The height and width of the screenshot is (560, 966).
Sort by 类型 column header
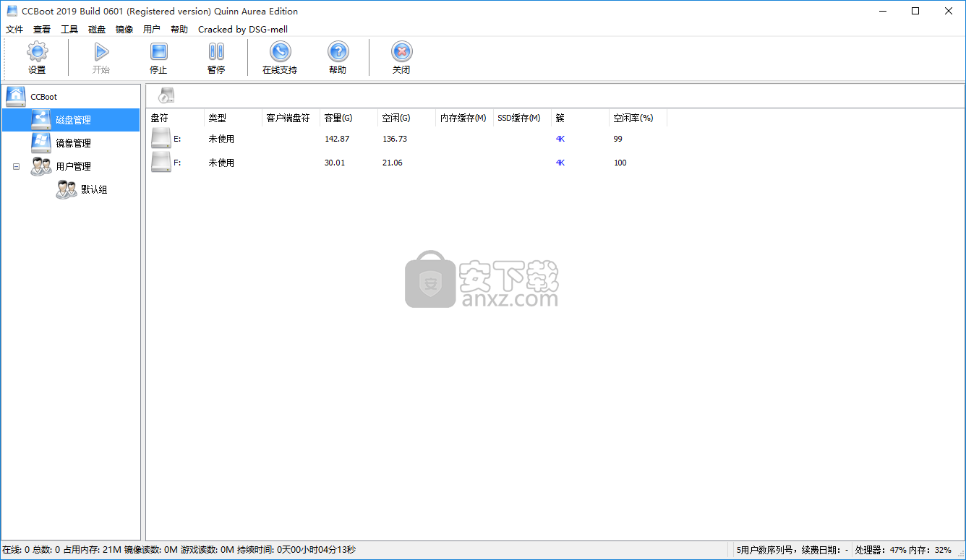234,118
